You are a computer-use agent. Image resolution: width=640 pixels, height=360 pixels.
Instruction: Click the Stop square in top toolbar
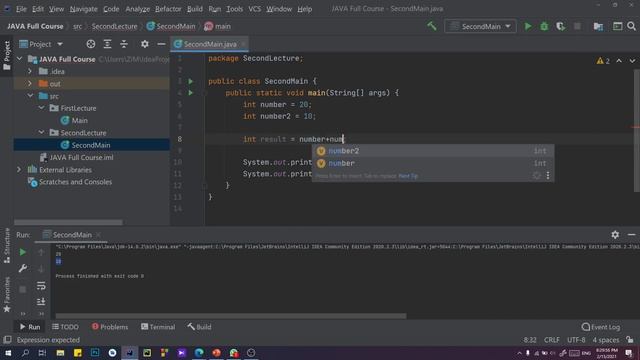click(x=577, y=26)
